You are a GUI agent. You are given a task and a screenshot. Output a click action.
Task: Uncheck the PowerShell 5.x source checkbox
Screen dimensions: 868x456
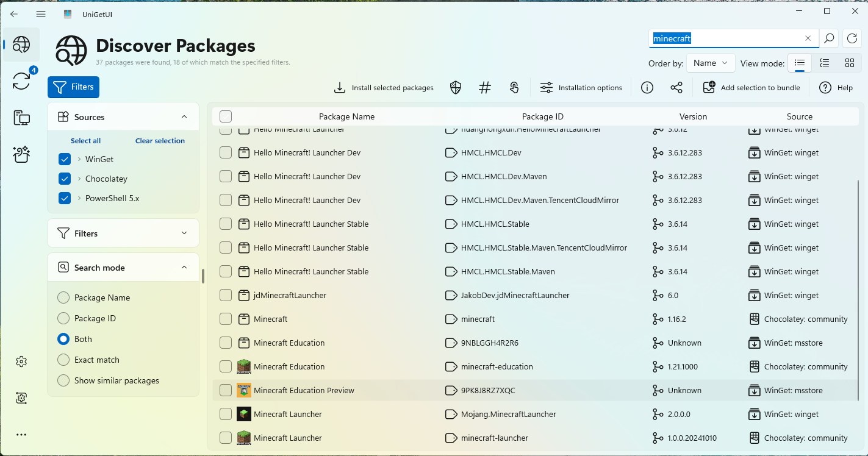pyautogui.click(x=65, y=198)
